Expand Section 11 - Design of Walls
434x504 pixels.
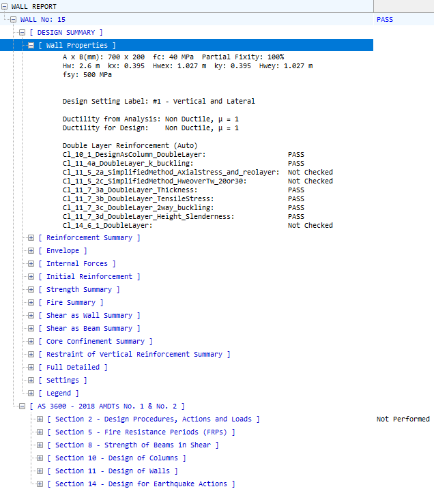pos(40,471)
